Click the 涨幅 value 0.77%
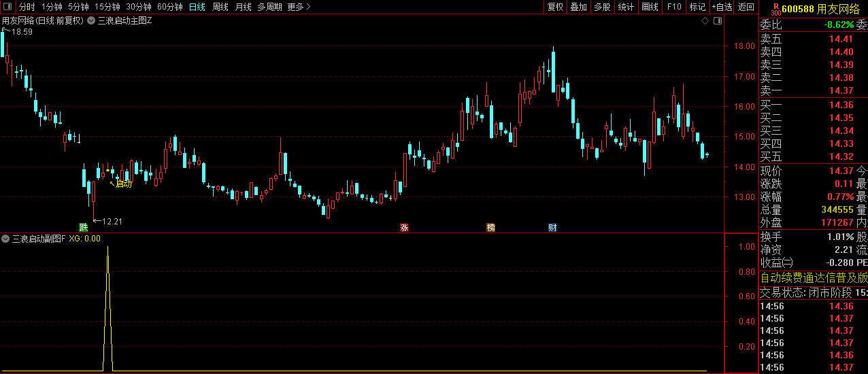The width and height of the screenshot is (868, 374). [x=839, y=197]
